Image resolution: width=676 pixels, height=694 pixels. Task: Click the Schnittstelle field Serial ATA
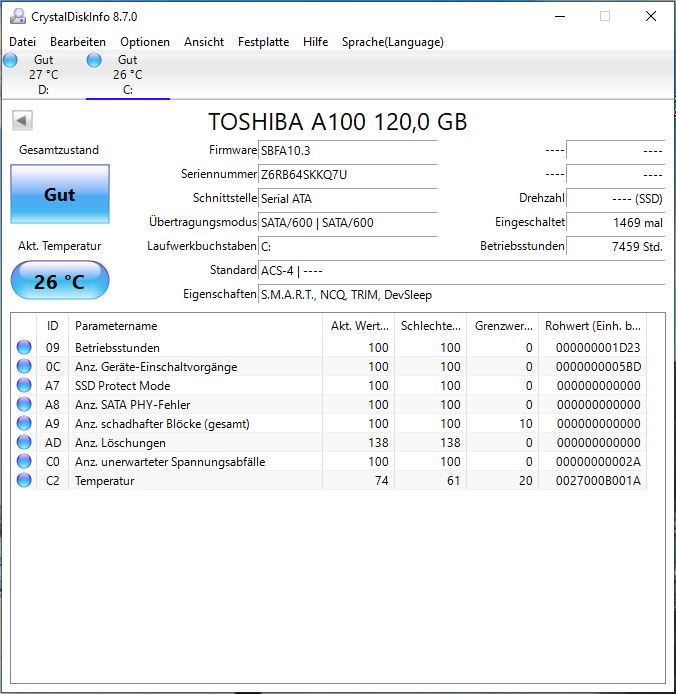[348, 199]
